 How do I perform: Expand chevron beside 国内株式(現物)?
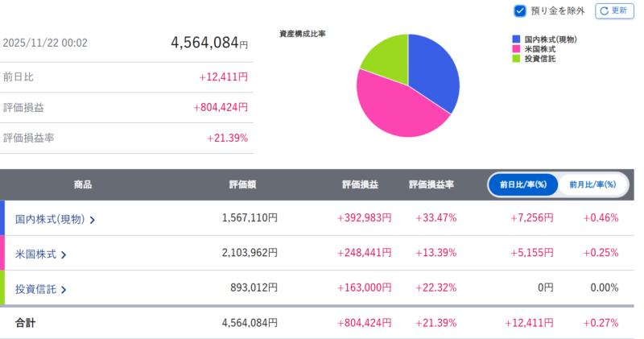coord(93,220)
